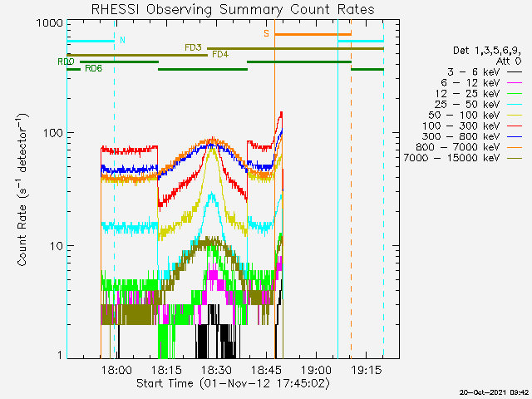Click the 19:15 time axis tick label
The height and width of the screenshot is (399, 532).
[x=366, y=369]
